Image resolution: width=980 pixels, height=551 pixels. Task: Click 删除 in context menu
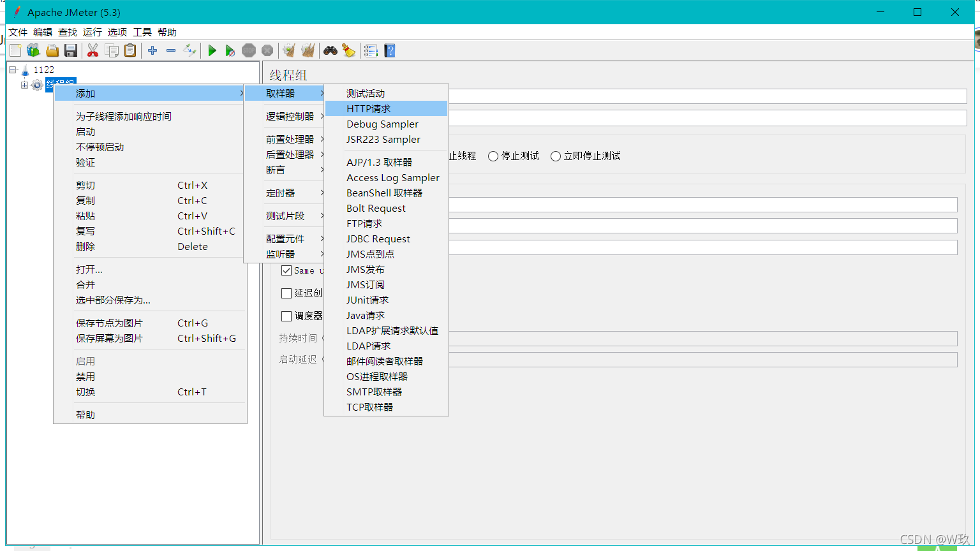pos(150,246)
